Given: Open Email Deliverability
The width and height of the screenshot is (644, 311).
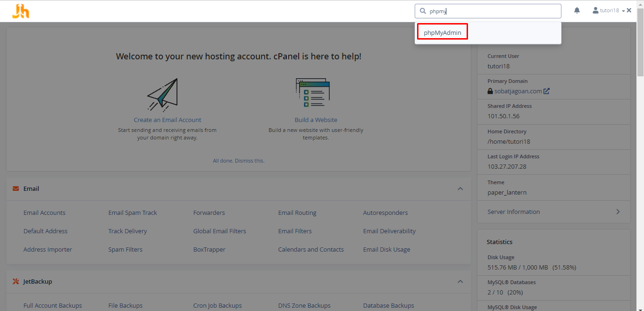Looking at the screenshot, I should pos(390,231).
